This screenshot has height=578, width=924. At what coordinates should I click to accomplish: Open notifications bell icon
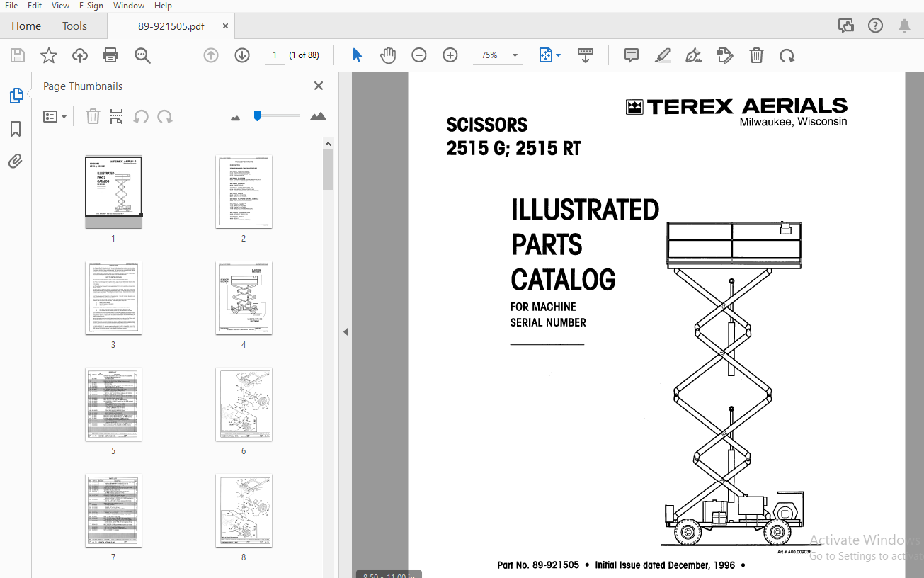pyautogui.click(x=904, y=25)
